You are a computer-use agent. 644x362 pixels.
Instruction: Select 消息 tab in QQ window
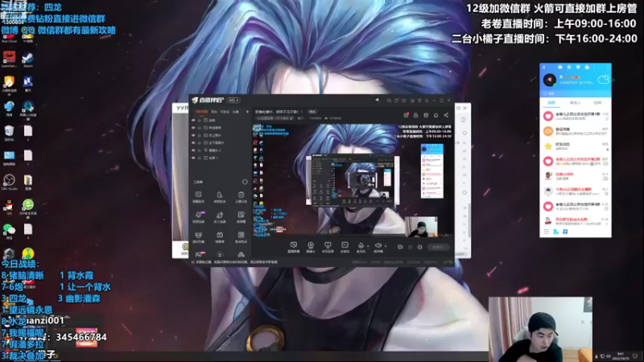click(x=551, y=103)
